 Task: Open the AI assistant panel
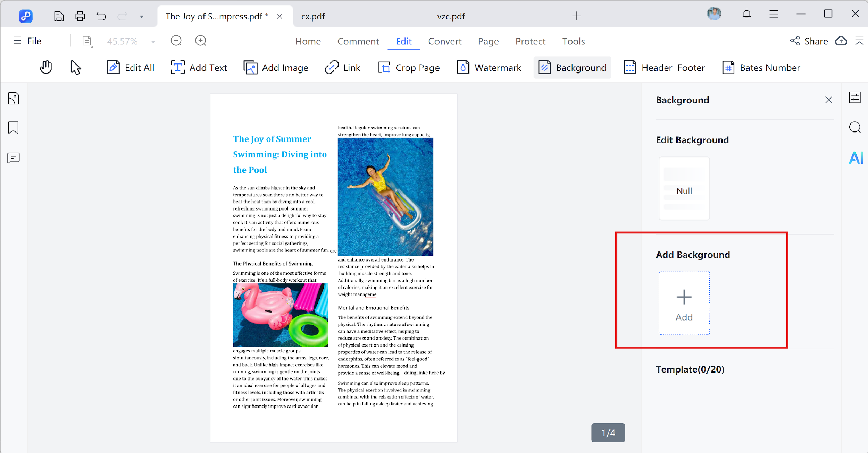pos(856,158)
